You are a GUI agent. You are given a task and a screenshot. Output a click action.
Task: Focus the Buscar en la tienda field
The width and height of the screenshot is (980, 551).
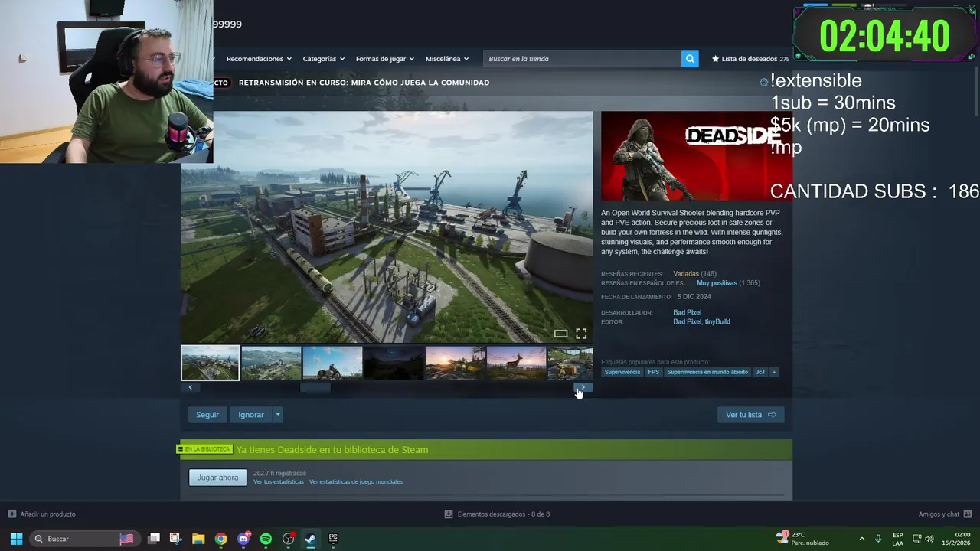(x=582, y=59)
